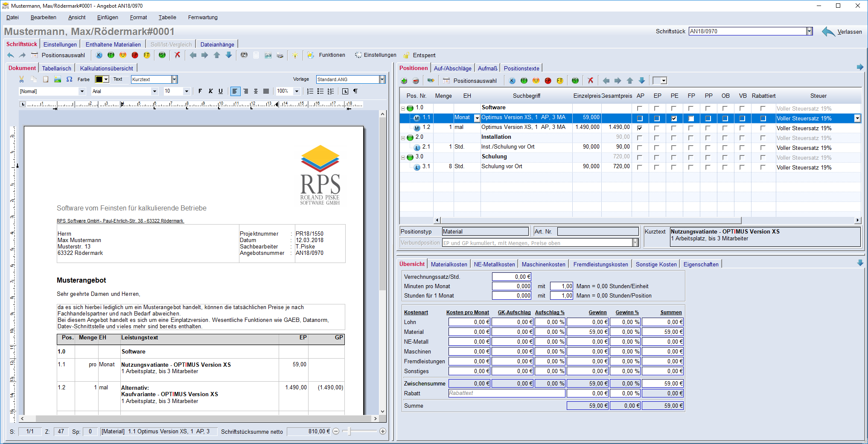868x444 pixels.
Task: Toggle FP checkbox for position 1.1
Action: [x=691, y=119]
